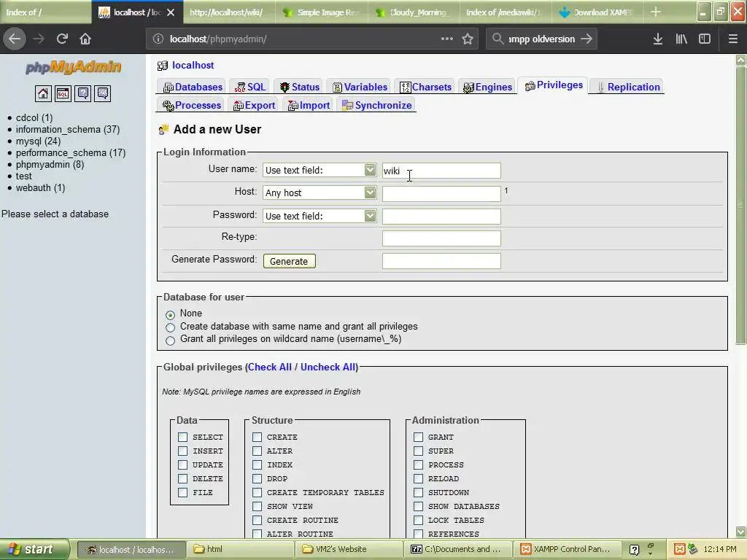Click the Password input field

tap(441, 216)
